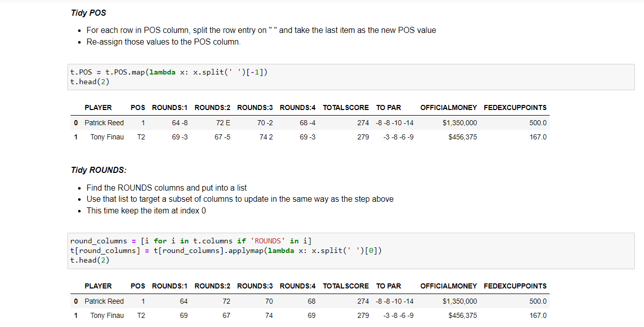Click the 'Re-assign those values' bullet text

[x=163, y=42]
